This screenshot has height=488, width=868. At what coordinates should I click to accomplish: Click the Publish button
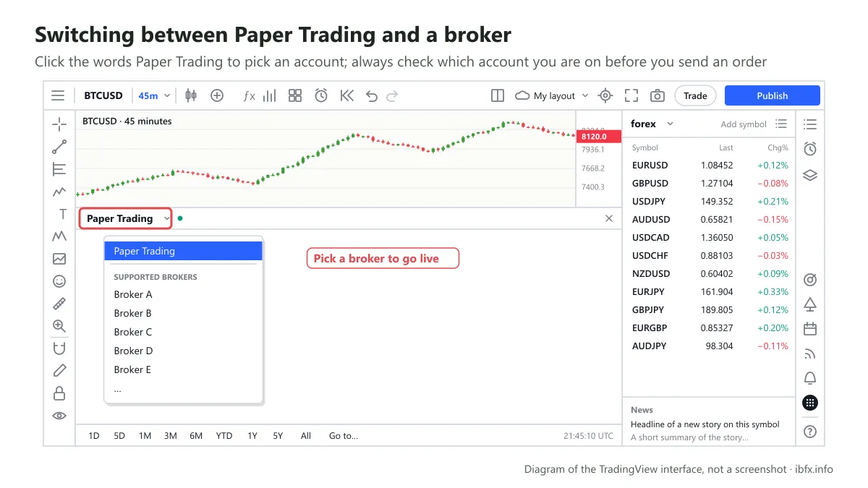(773, 95)
